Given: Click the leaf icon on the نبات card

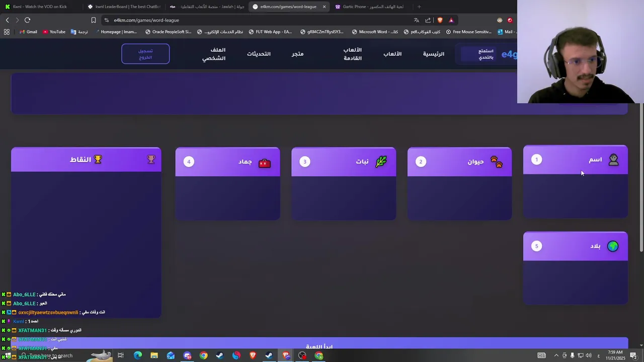Looking at the screenshot, I should pos(381,162).
